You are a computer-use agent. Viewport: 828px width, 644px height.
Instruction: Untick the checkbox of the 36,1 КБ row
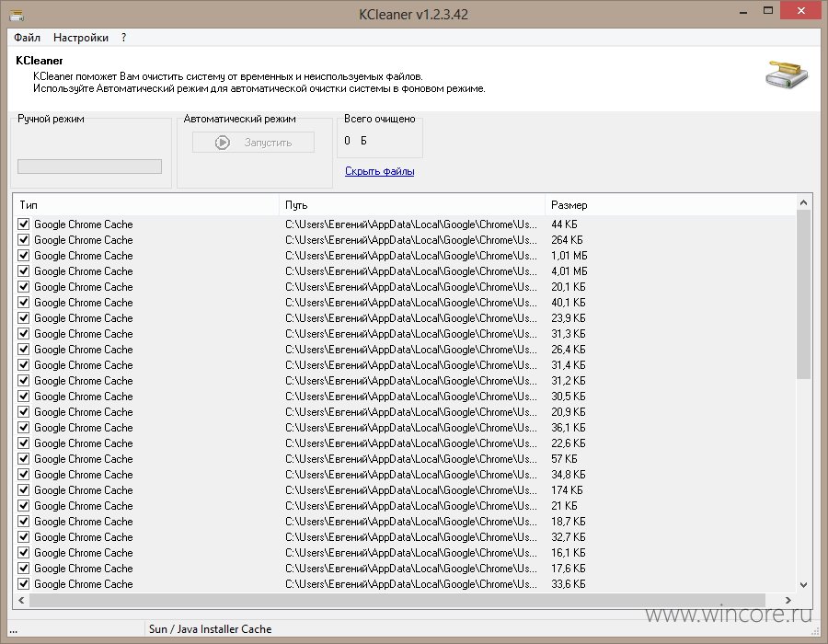click(23, 428)
